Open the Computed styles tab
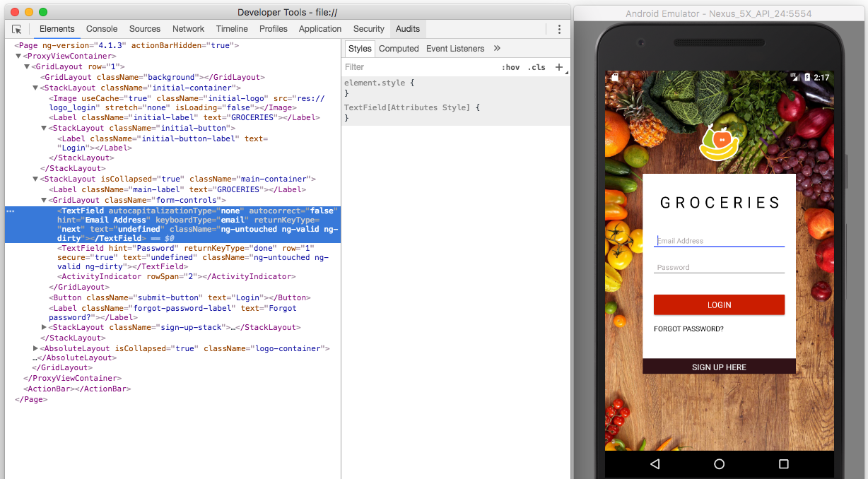Screen dimensions: 868x479 pyautogui.click(x=399, y=48)
